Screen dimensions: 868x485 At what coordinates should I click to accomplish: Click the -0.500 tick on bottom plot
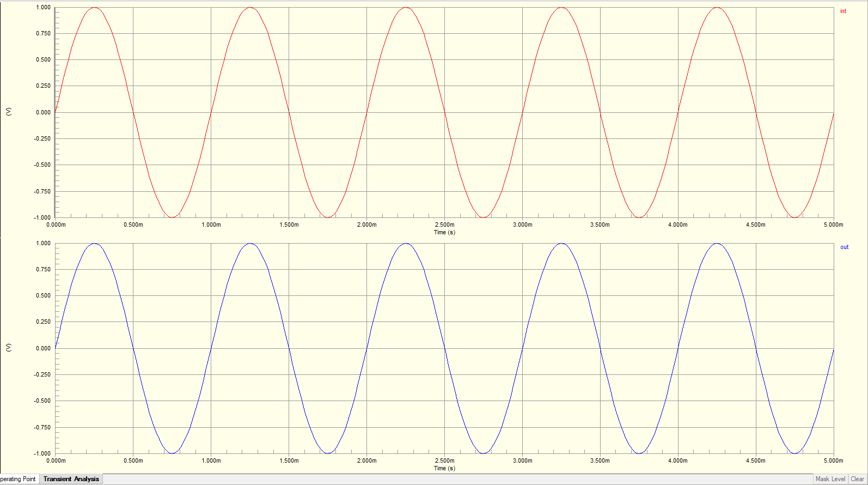[42, 401]
